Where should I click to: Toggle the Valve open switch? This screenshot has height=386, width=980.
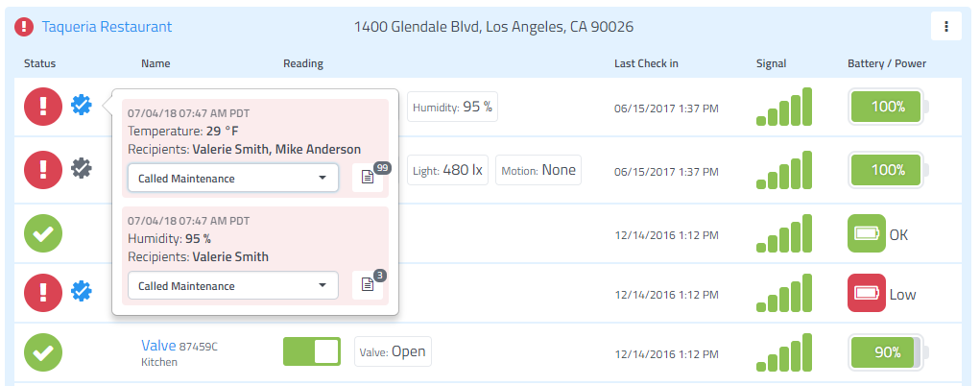click(x=312, y=351)
